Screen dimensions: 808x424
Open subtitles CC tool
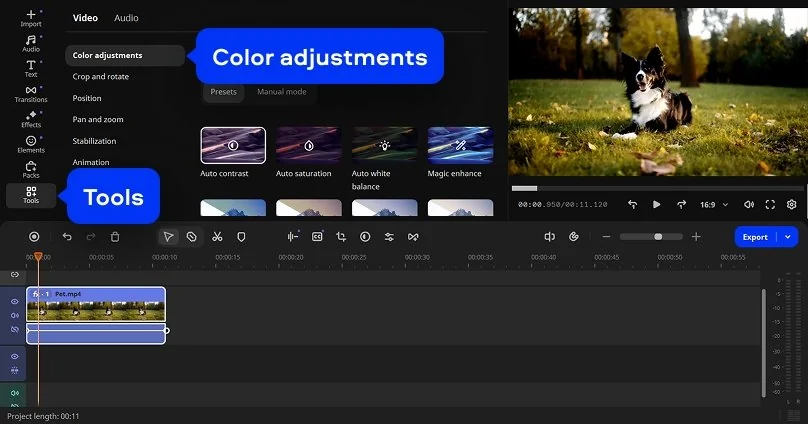pyautogui.click(x=317, y=236)
